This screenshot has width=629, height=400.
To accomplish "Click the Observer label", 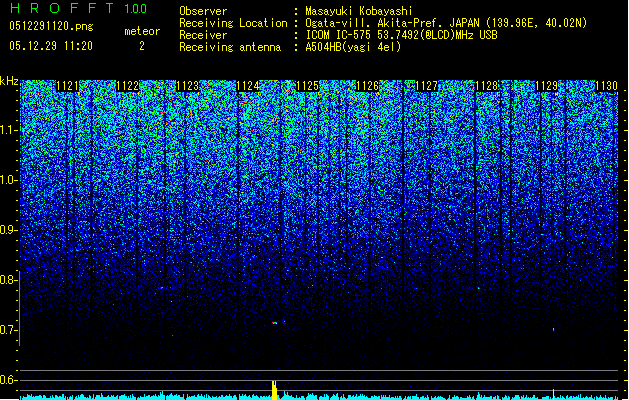I will (x=203, y=11).
